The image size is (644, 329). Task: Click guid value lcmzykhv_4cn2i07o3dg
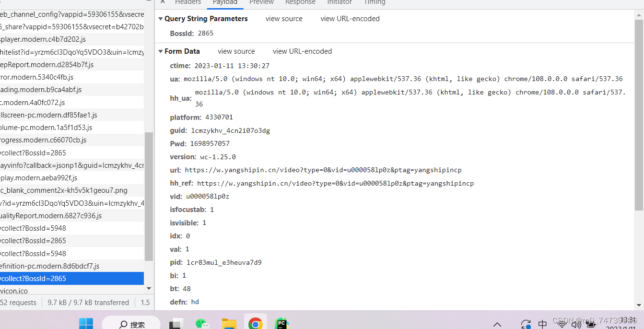[x=231, y=130]
